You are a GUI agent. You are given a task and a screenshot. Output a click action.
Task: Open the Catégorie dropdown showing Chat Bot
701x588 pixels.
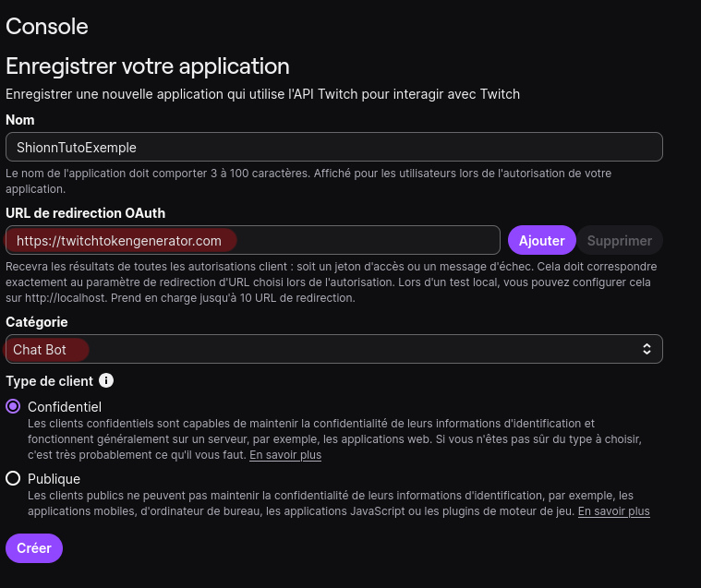click(x=332, y=349)
